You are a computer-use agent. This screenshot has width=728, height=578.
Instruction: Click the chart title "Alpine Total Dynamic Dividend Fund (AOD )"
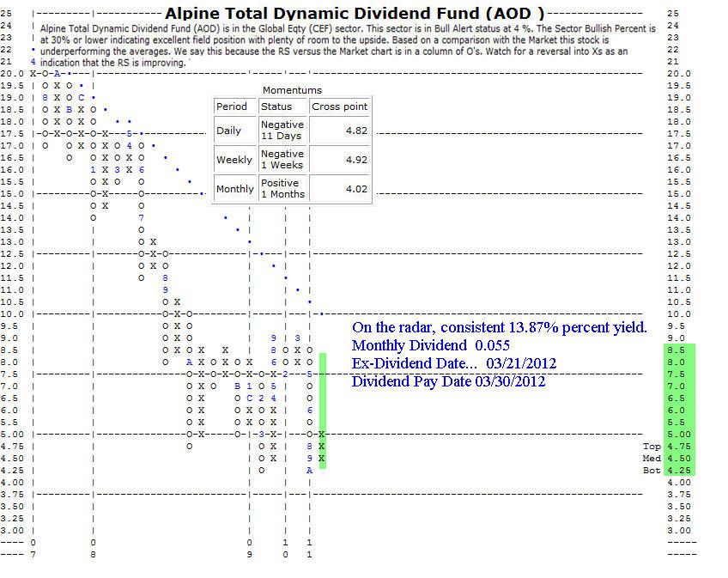355,13
